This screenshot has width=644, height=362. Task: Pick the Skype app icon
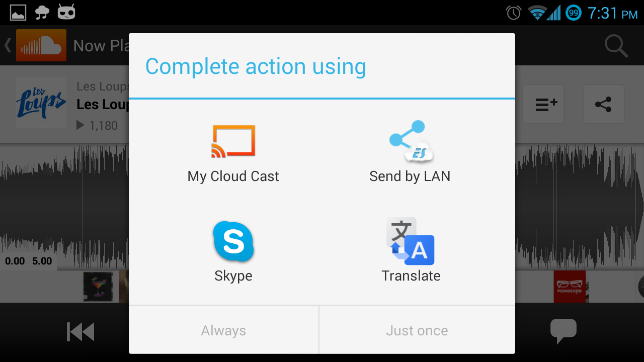click(x=233, y=241)
